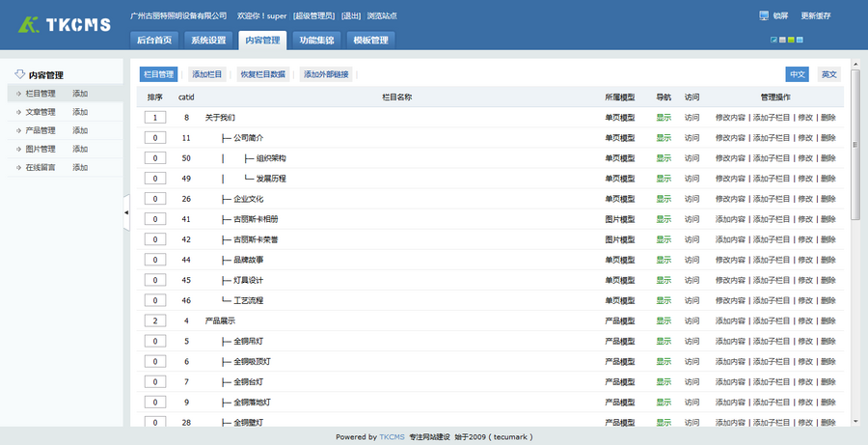
Task: Open the 模板管理 tab
Action: point(371,41)
